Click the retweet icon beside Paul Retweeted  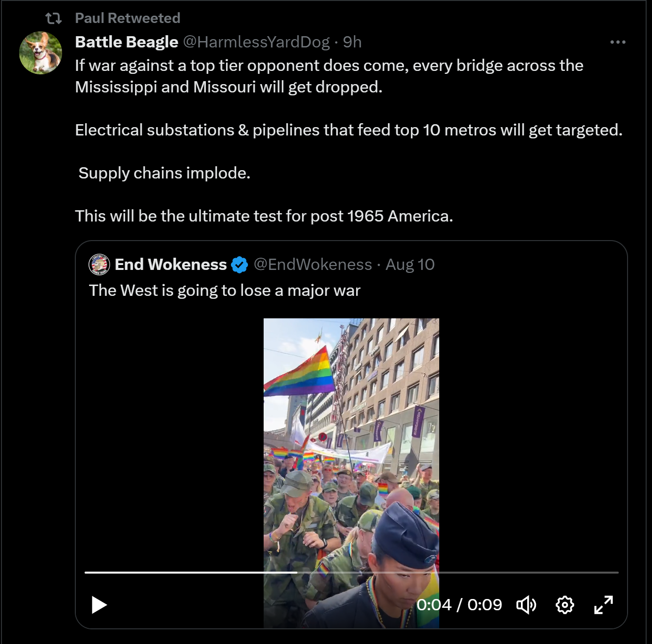coord(53,19)
